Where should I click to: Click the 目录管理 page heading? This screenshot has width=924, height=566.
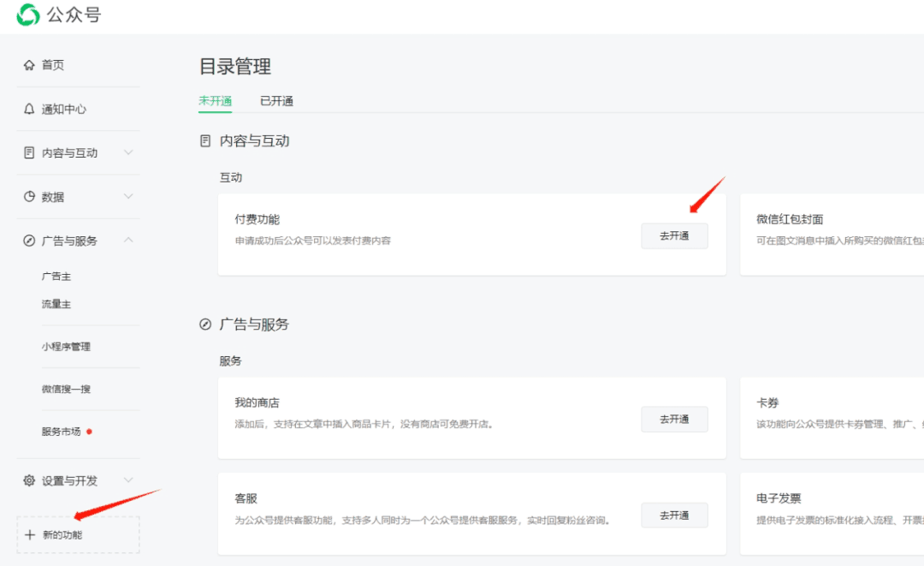pos(235,66)
